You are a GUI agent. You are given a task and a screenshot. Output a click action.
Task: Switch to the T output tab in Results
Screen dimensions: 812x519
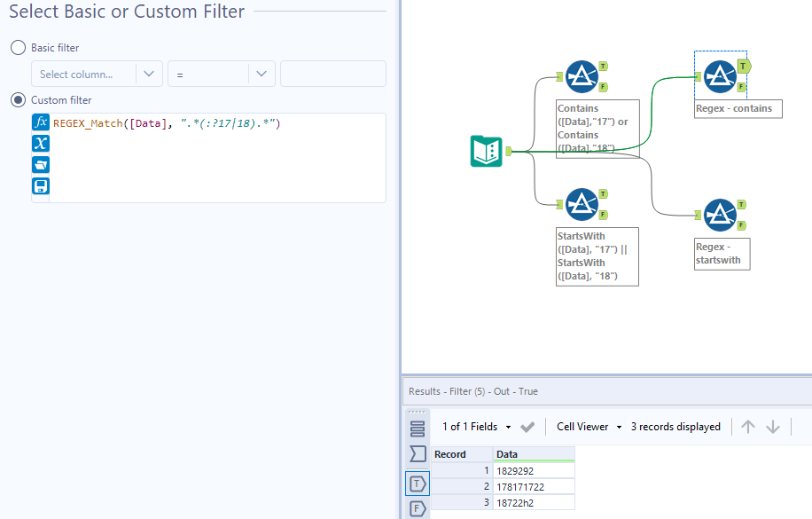tap(416, 484)
